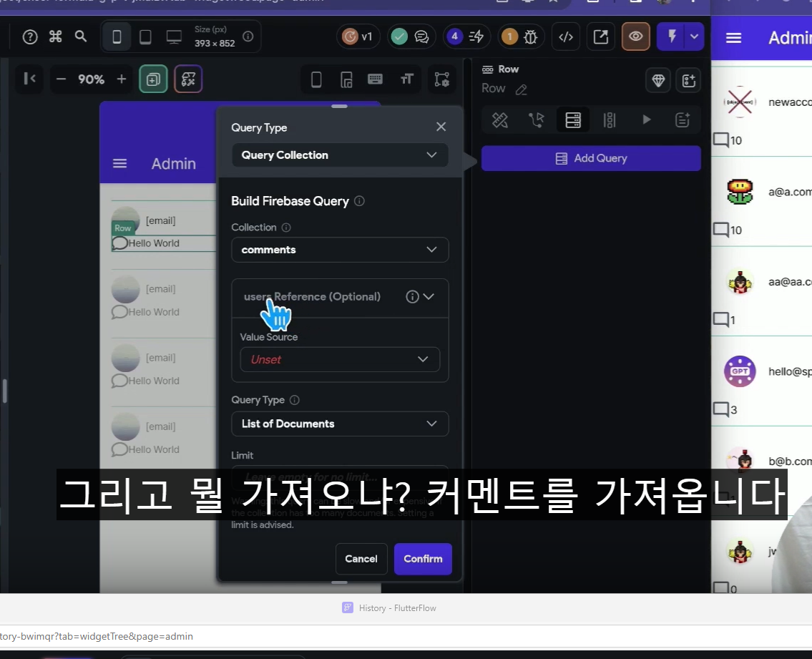
Task: Click the 90% zoom level value
Action: (x=91, y=79)
